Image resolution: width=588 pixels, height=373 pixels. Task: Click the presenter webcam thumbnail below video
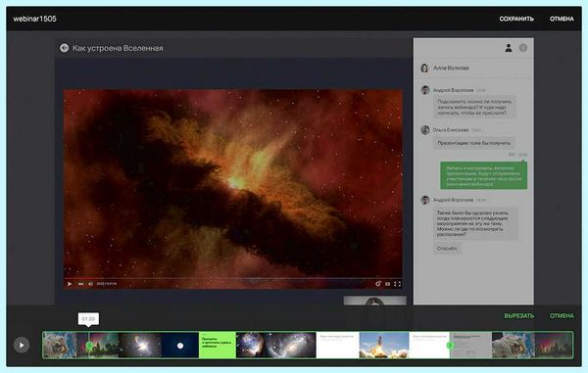(375, 301)
